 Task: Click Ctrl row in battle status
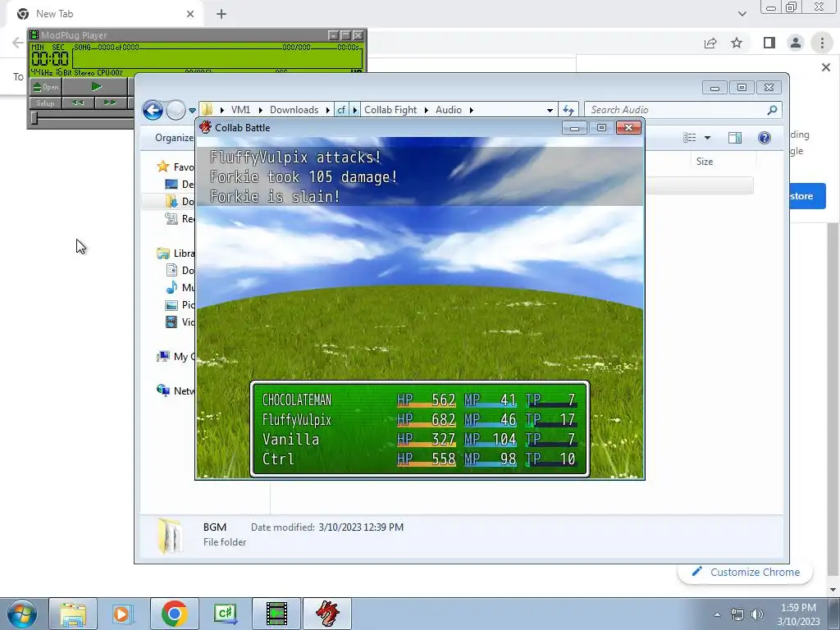(x=419, y=459)
